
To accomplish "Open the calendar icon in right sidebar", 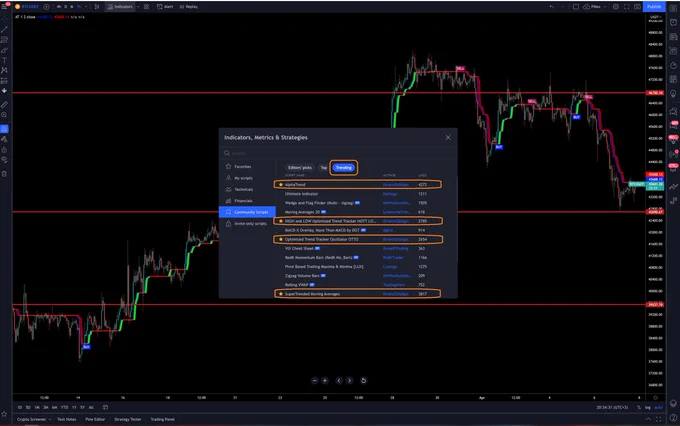I will click(x=673, y=80).
